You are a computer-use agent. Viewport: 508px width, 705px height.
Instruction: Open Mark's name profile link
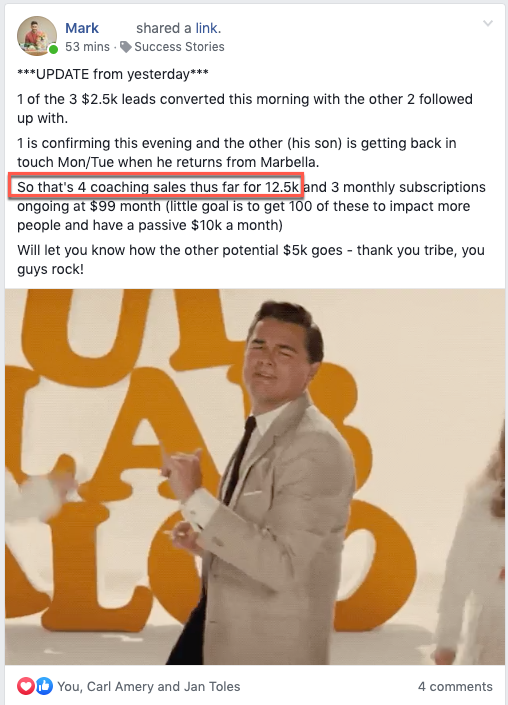82,28
